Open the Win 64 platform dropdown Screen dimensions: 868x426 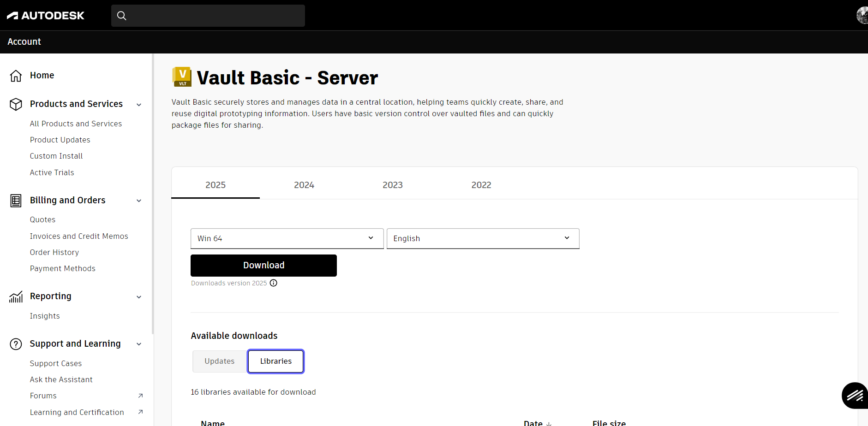[287, 238]
